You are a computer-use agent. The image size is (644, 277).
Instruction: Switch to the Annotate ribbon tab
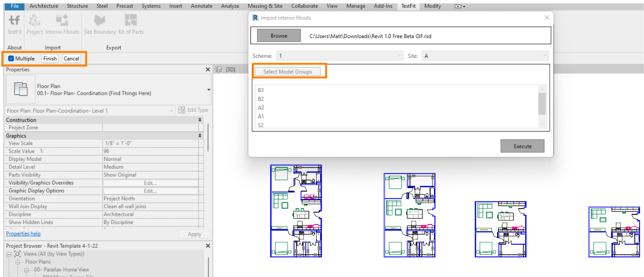(201, 6)
